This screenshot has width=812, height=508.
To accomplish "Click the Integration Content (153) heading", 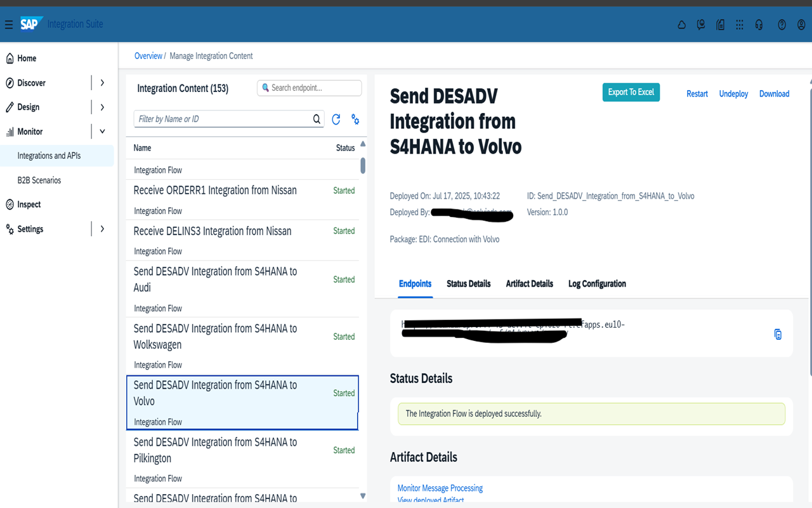I will click(x=183, y=88).
